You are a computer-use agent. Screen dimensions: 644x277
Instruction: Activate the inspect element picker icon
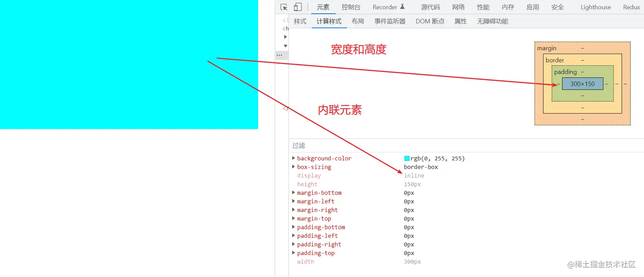click(284, 7)
